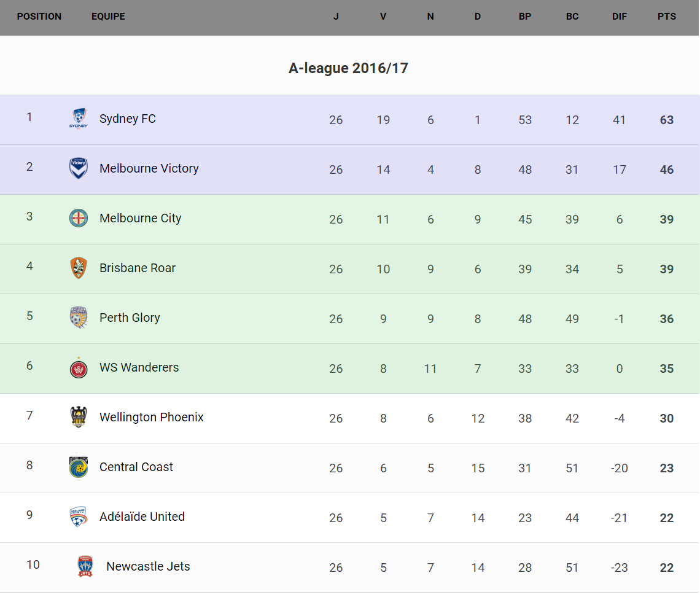Viewport: 700px width, 597px height.
Task: Click the EQUIPE column header
Action: coord(108,17)
